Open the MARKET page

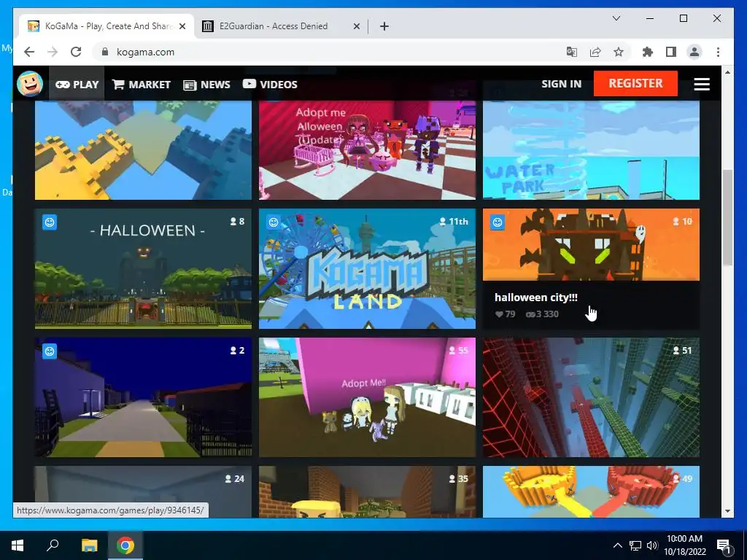click(142, 85)
